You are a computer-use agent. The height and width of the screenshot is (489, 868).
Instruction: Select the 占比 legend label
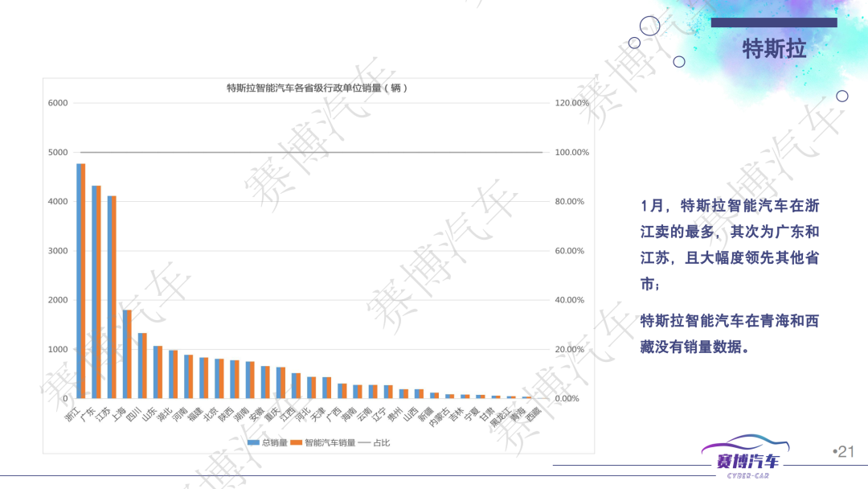pyautogui.click(x=382, y=442)
